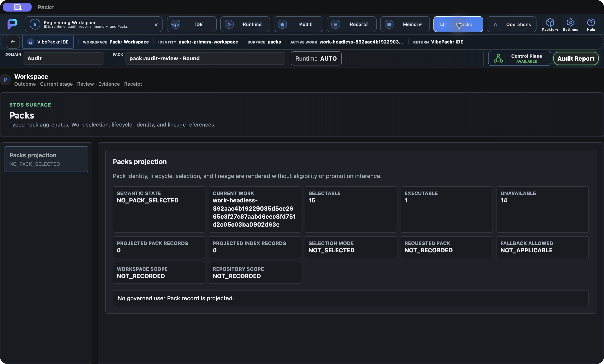
Task: Switch to the Memory tab
Action: [405, 24]
